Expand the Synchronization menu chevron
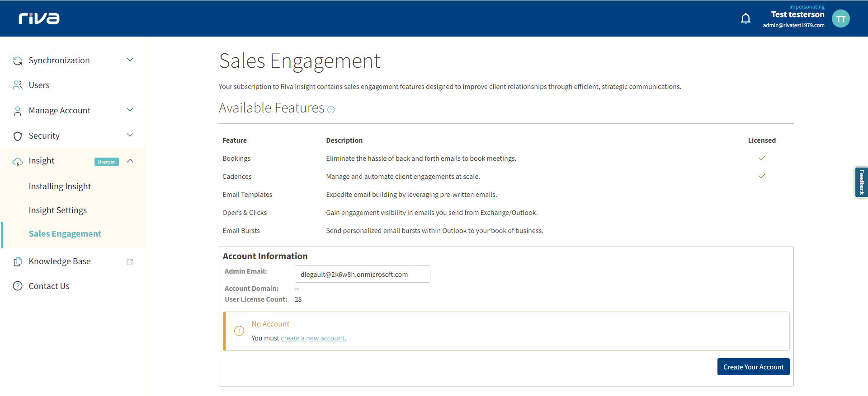This screenshot has height=396, width=868. 130,60
